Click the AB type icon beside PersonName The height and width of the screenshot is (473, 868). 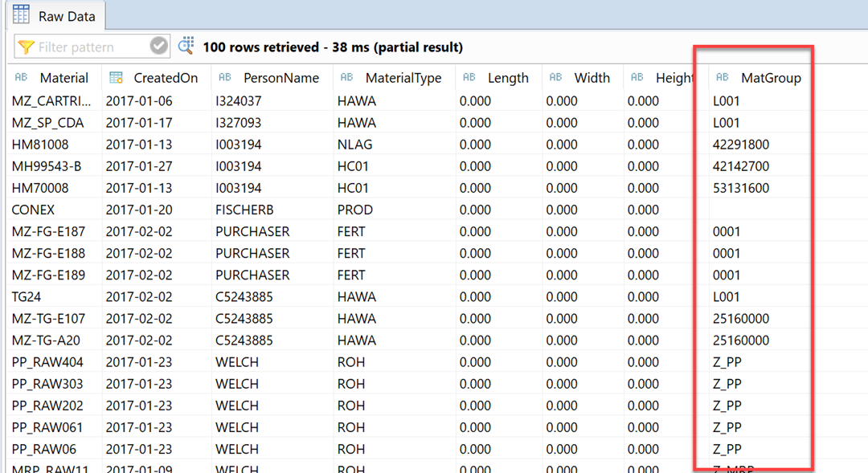225,77
